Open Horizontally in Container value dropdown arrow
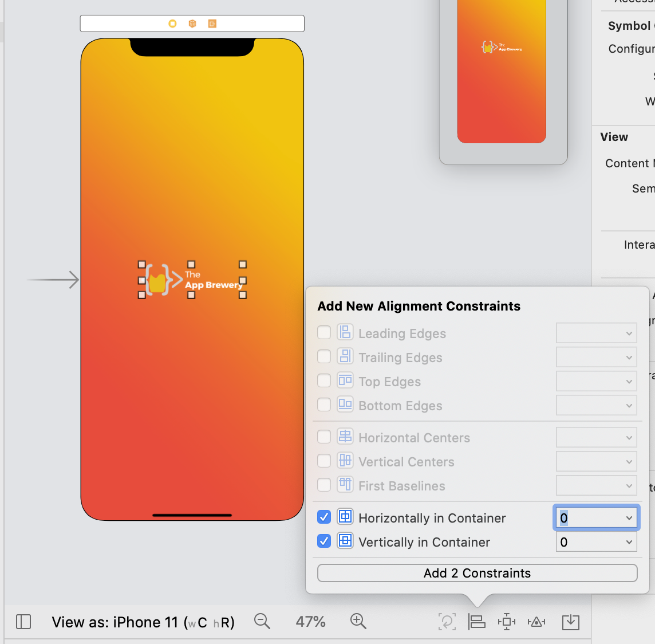This screenshot has height=644, width=655. click(629, 518)
